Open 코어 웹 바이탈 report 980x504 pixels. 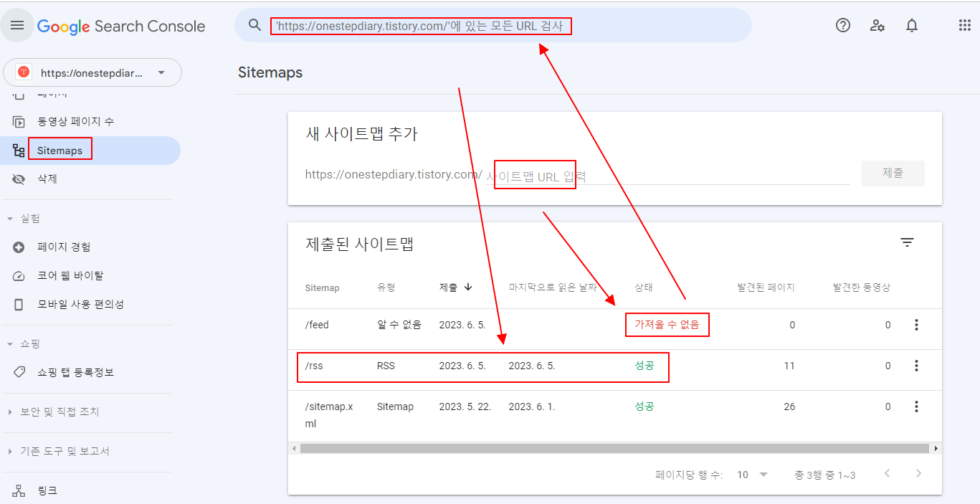click(90, 276)
